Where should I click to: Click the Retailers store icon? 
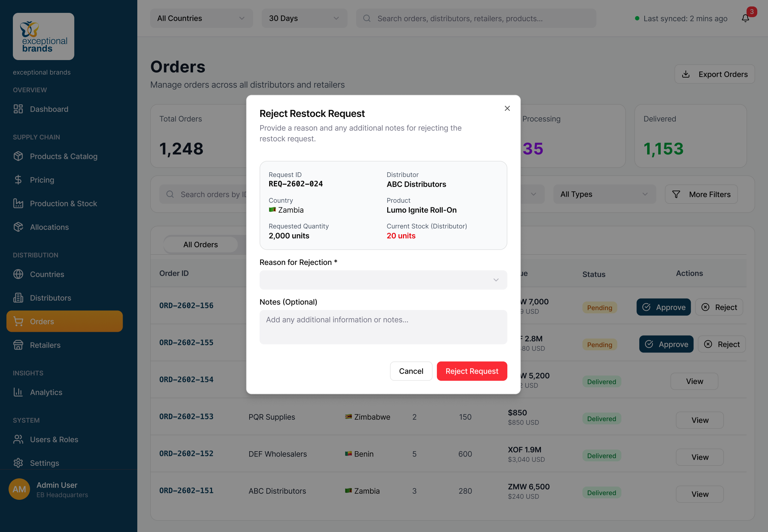point(18,345)
